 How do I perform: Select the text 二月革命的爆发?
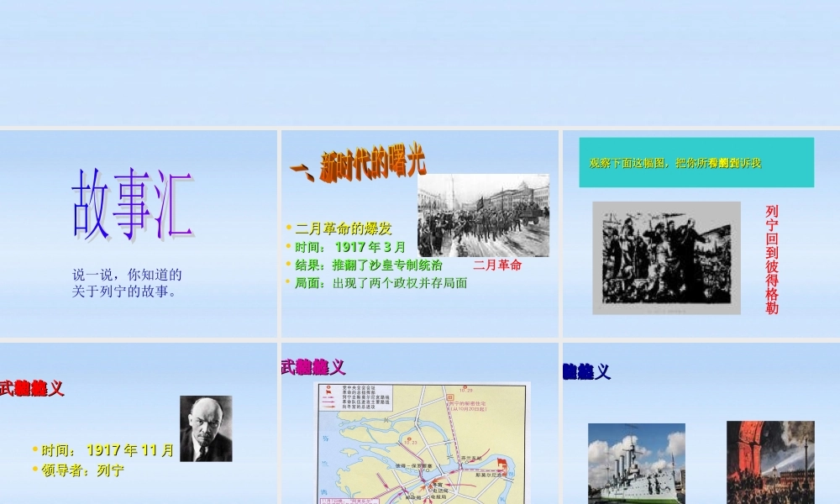[344, 228]
